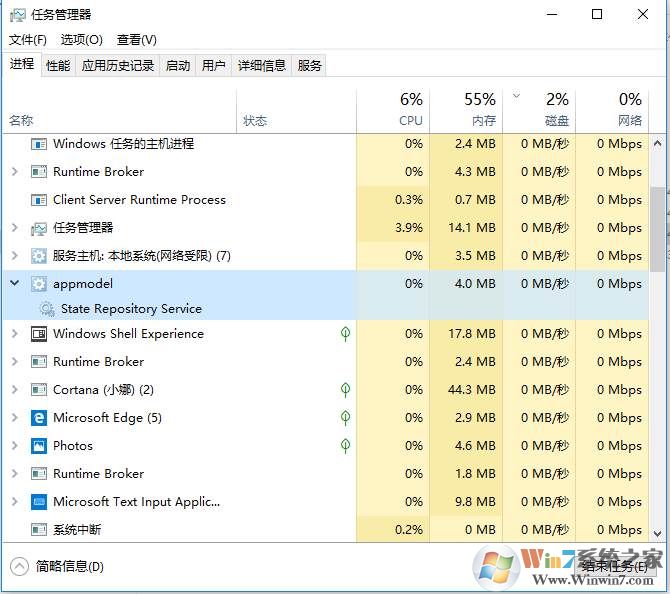Screen dimensions: 670x594
Task: Expand the 任务管理器 process group
Action: click(15, 228)
